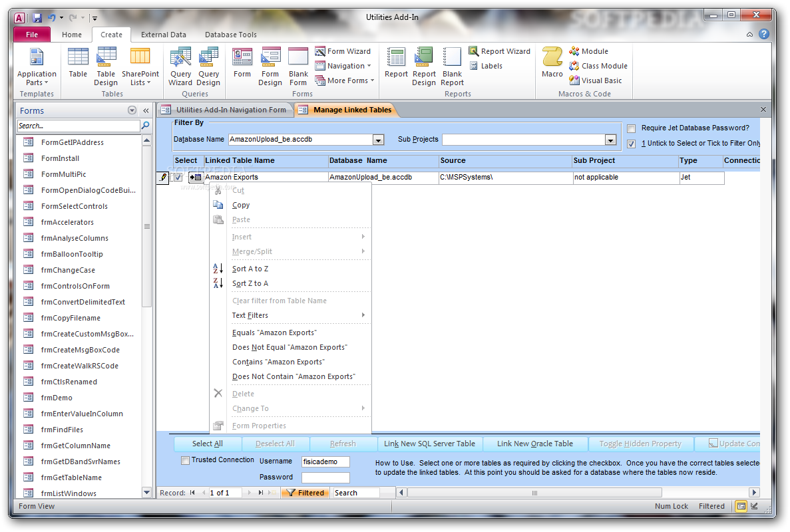This screenshot has width=790, height=532.
Task: Toggle Require Jet Database Password checkbox
Action: [632, 128]
